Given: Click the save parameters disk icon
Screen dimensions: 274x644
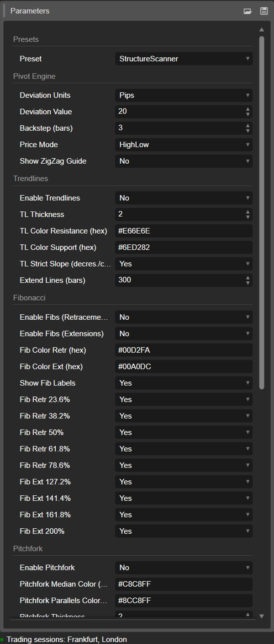Looking at the screenshot, I should 263,11.
